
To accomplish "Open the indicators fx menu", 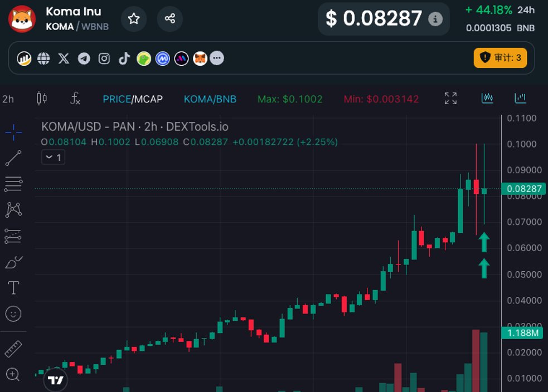I will click(x=75, y=99).
